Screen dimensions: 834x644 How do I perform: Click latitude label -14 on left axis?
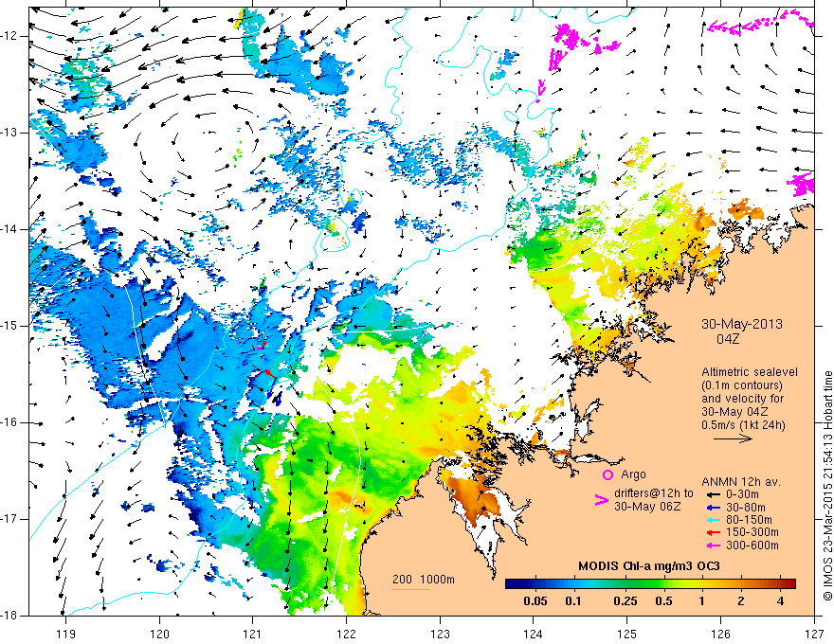pos(9,229)
